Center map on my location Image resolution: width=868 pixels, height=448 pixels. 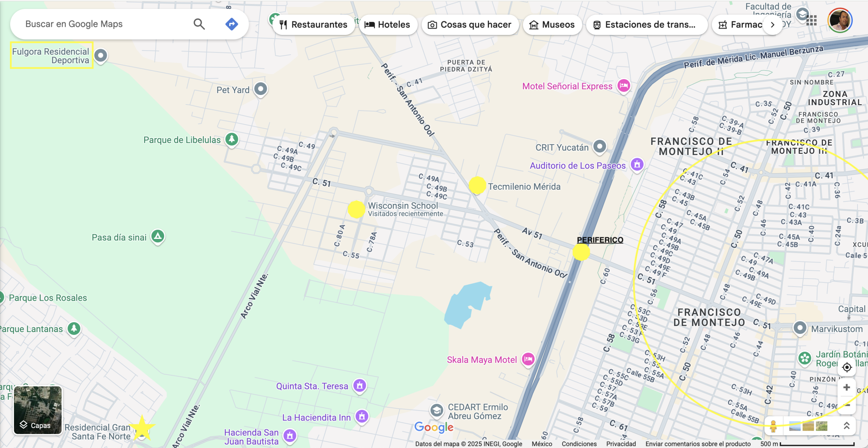pyautogui.click(x=847, y=367)
